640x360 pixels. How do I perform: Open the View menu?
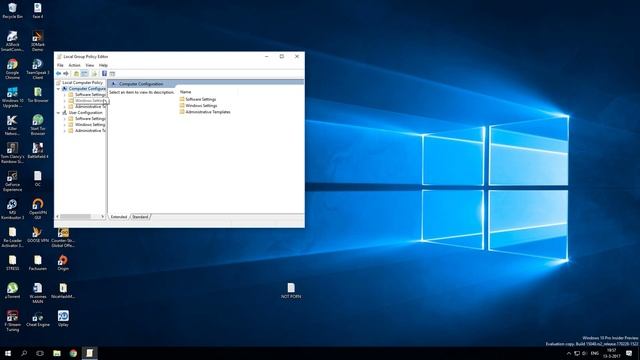[90, 65]
